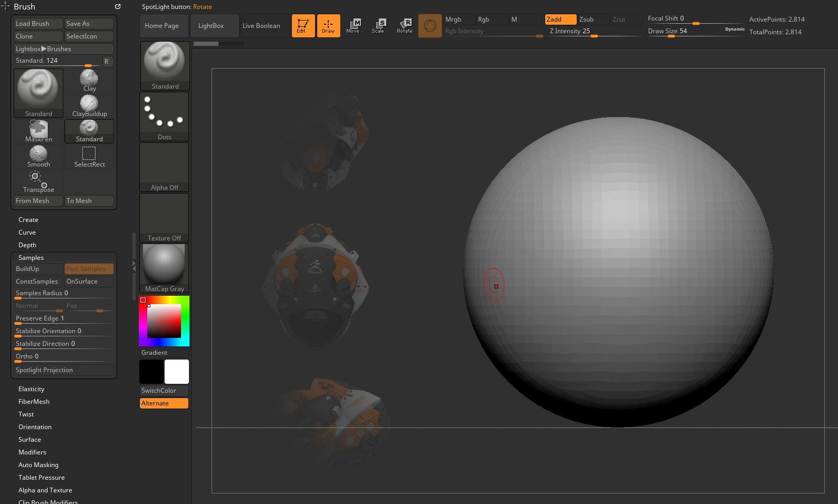Open the Texture Off selector
The height and width of the screenshot is (504, 838).
(x=165, y=218)
